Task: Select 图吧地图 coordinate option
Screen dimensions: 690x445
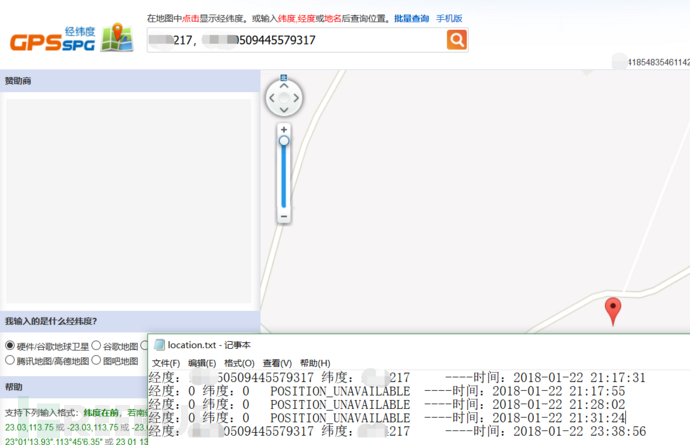Action: click(96, 360)
